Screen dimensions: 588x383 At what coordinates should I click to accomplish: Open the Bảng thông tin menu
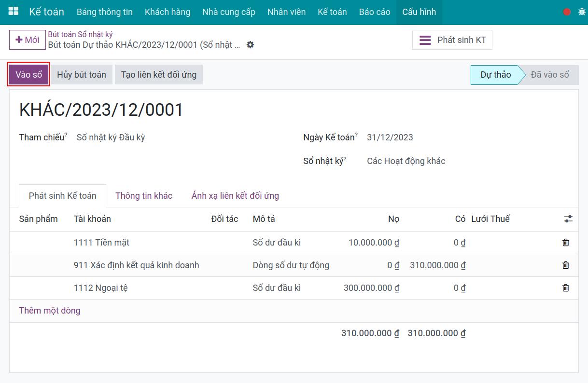tap(105, 12)
